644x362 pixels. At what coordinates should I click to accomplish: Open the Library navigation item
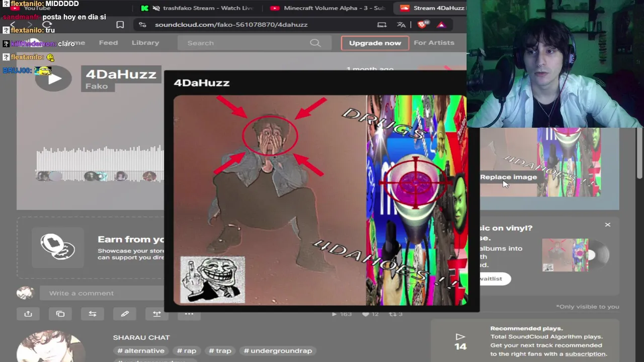145,43
